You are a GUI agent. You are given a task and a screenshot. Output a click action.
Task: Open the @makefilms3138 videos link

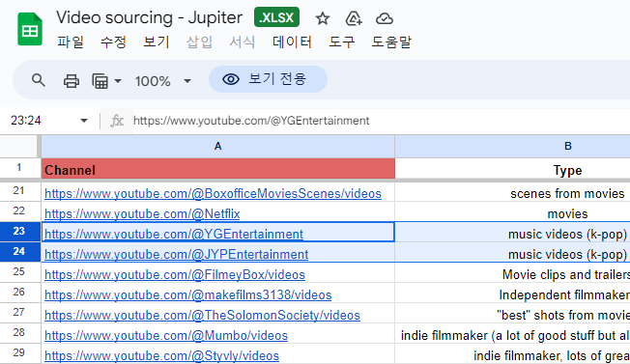pos(187,295)
